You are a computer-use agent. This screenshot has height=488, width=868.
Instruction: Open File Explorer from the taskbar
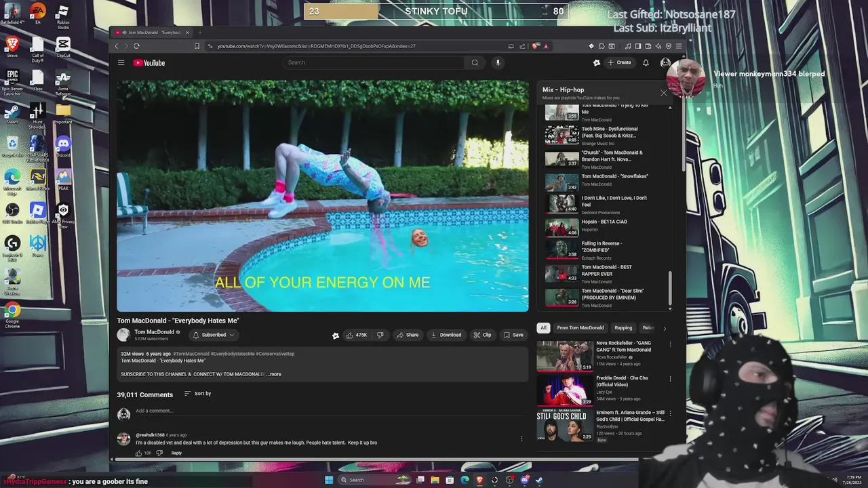pos(435,480)
